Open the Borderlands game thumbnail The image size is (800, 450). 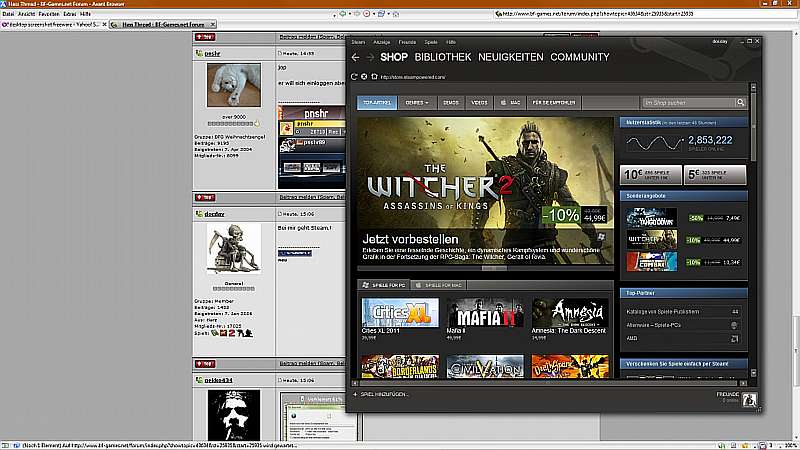coord(400,366)
